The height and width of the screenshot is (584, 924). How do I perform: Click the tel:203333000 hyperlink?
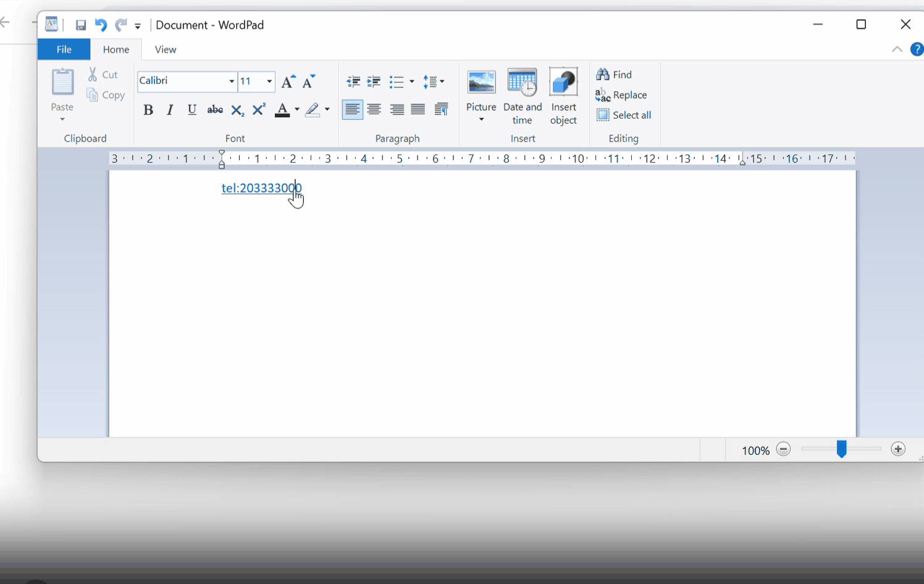(261, 188)
